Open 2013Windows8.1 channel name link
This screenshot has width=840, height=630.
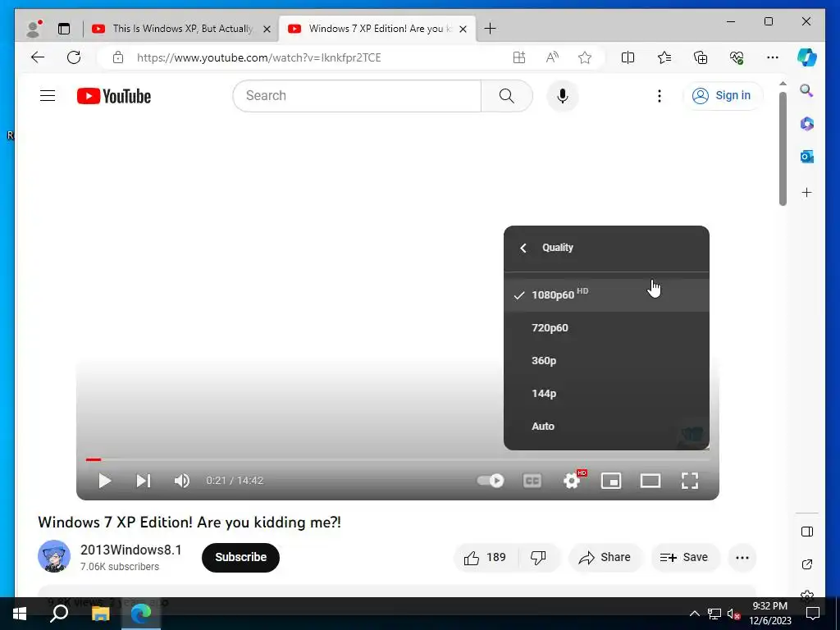[130, 550]
